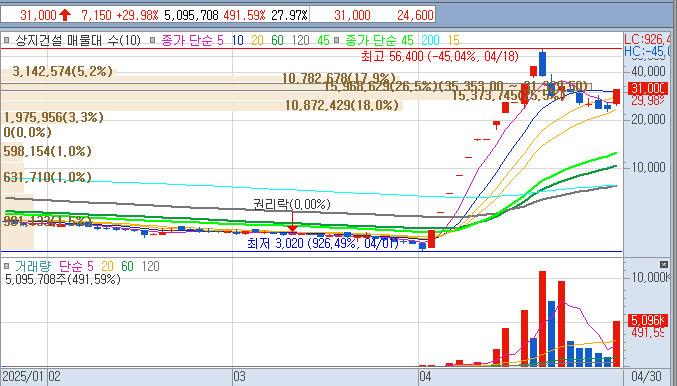Screen dimensions: 677x386
Task: Click the 1,975,956(3.3%) volume profile label
Action: click(54, 117)
